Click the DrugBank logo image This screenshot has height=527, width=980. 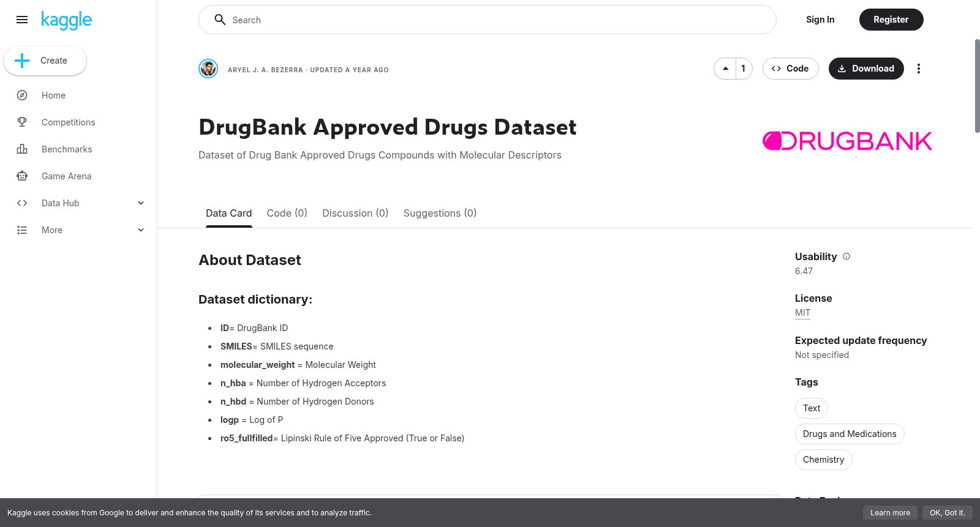coord(847,141)
